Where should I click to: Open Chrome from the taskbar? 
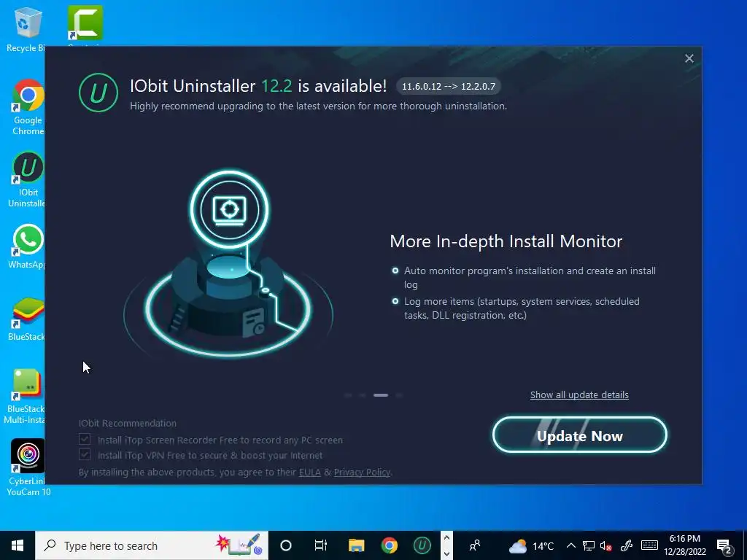tap(390, 545)
